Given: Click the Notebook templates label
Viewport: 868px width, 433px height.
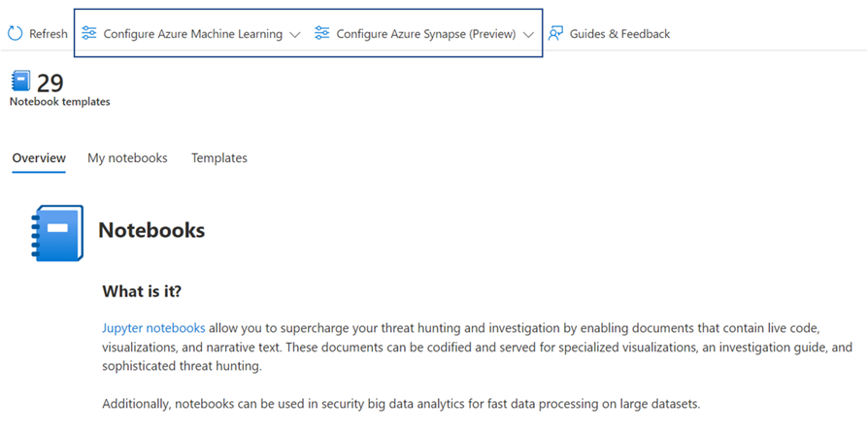Looking at the screenshot, I should (59, 102).
